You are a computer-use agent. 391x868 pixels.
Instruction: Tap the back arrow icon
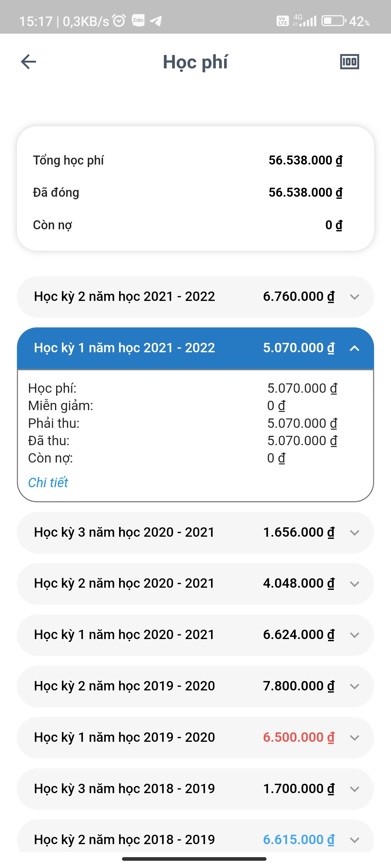click(x=28, y=61)
